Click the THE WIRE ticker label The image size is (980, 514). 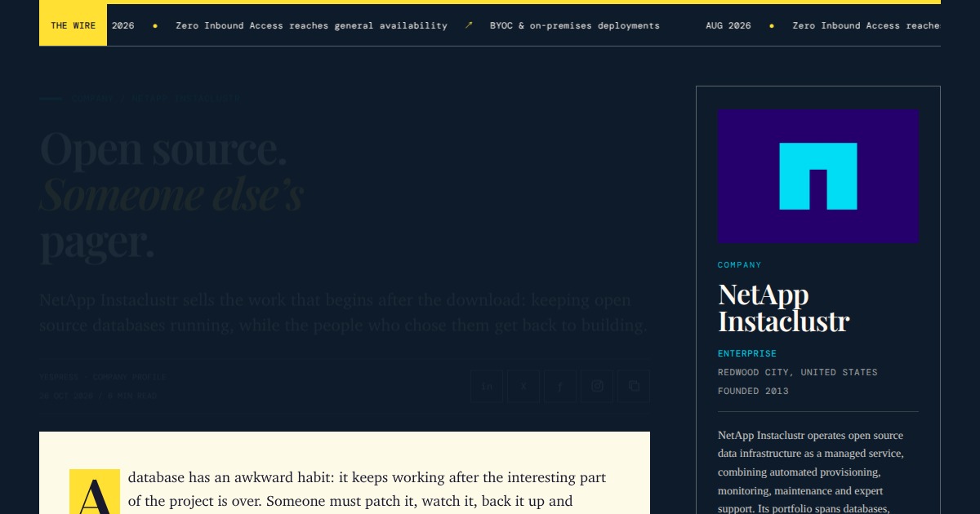coord(73,25)
